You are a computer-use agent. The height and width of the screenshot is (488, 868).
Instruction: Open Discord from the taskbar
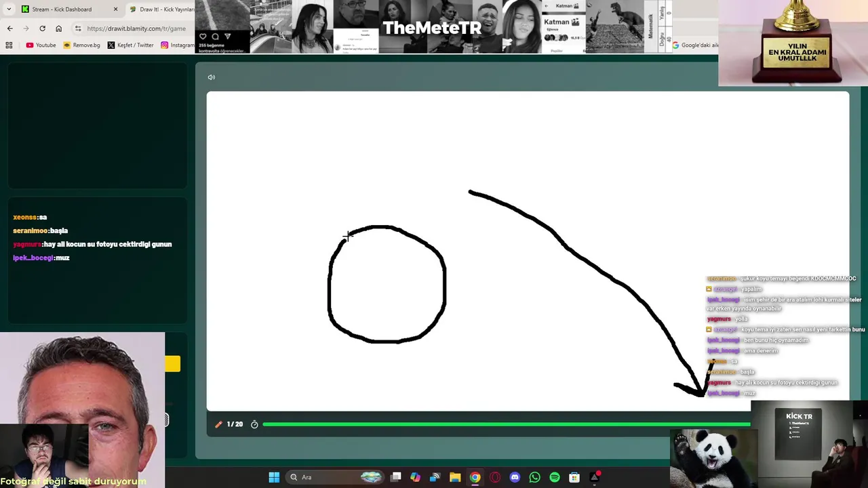tap(515, 477)
